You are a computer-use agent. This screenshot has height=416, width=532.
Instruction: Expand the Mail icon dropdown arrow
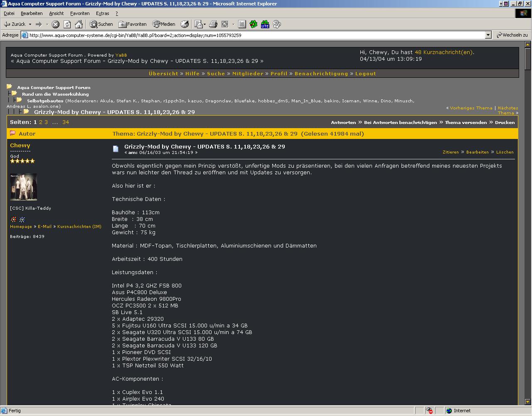coord(205,24)
